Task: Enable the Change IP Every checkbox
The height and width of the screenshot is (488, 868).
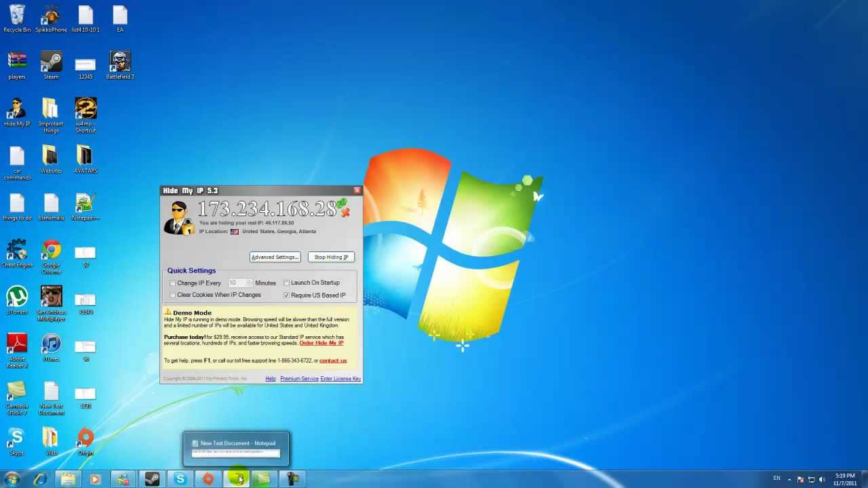Action: point(172,283)
